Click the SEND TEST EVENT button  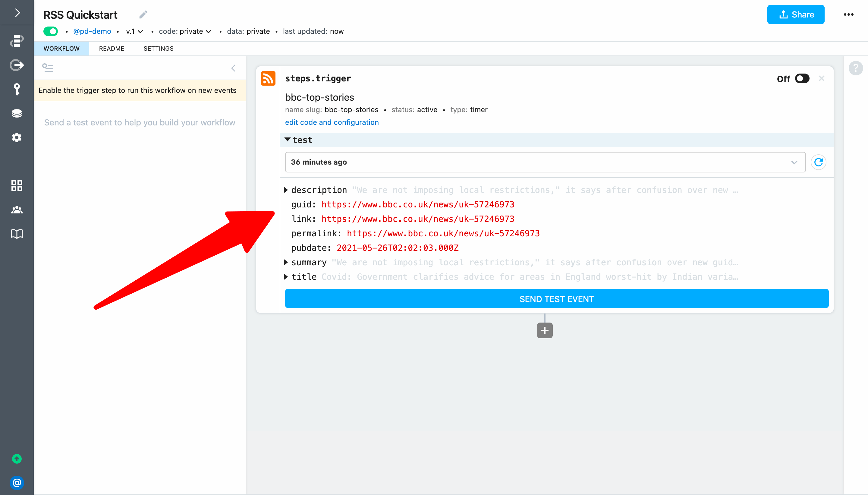pyautogui.click(x=556, y=299)
